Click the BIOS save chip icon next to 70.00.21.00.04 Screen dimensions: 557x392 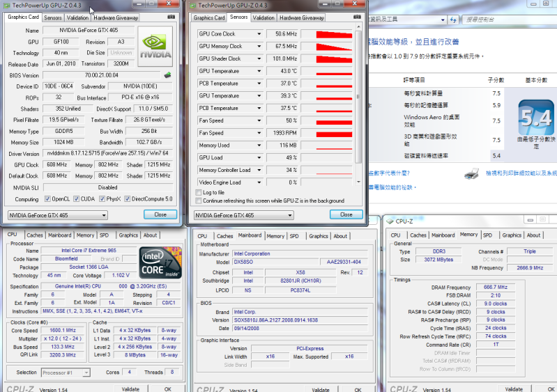coord(168,75)
